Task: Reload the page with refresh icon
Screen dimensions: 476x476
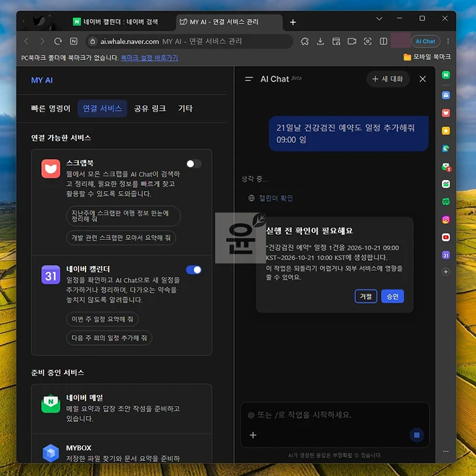Action: 57,41
